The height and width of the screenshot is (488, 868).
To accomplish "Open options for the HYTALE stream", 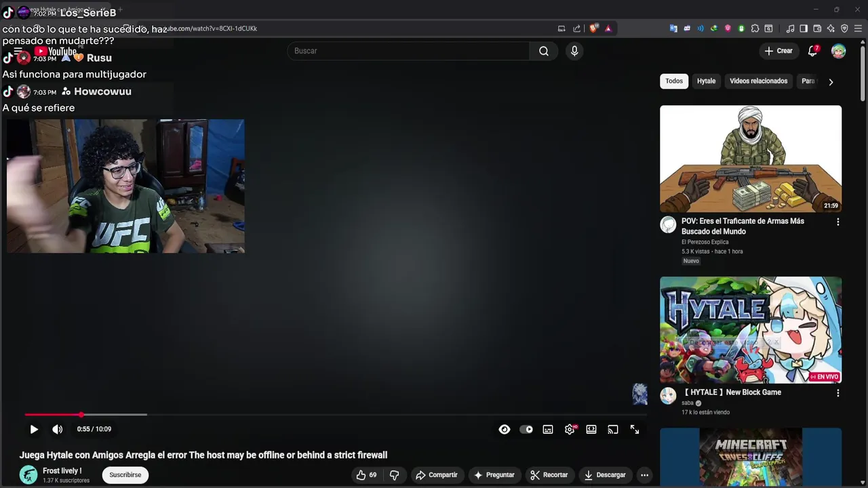I will point(837,392).
